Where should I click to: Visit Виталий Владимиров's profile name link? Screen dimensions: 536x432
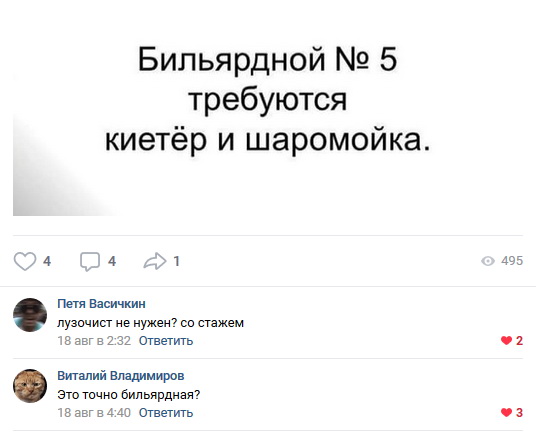click(121, 375)
